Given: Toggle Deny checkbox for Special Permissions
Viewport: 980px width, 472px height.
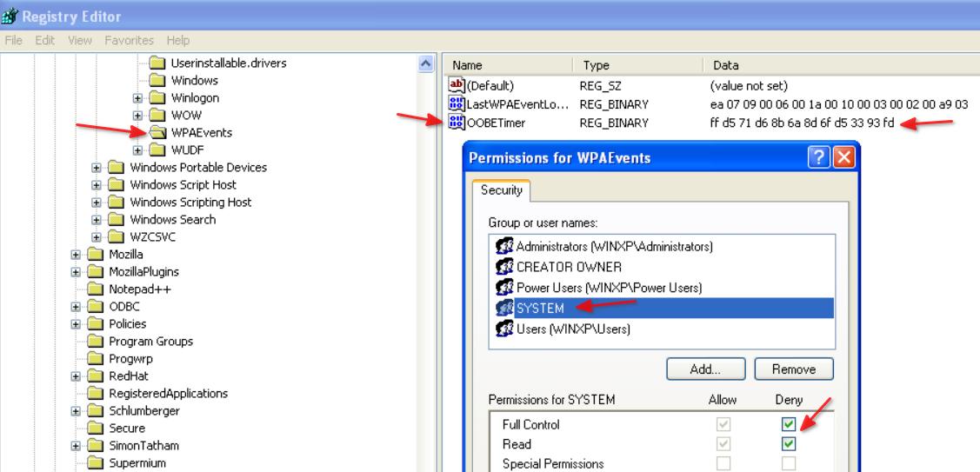Looking at the screenshot, I should click(789, 463).
